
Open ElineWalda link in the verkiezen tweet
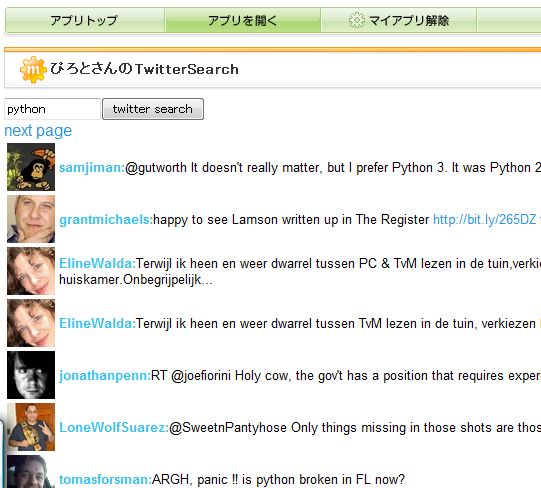[97, 324]
